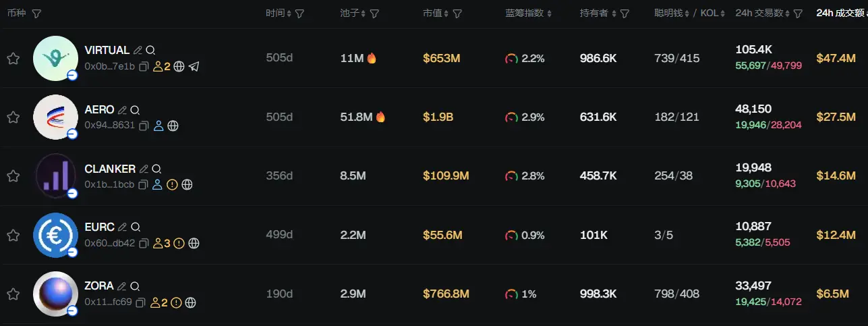Copy the VIRTUAL contract address

pos(144,67)
